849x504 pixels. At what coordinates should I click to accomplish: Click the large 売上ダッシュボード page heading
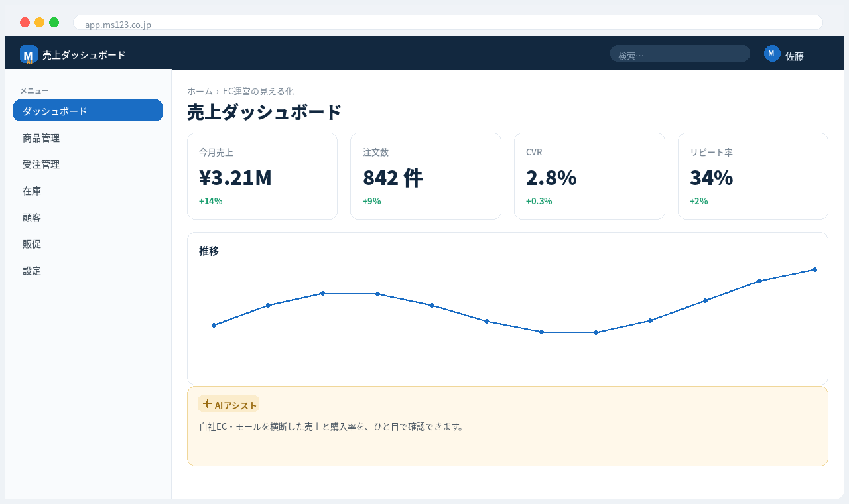(264, 112)
